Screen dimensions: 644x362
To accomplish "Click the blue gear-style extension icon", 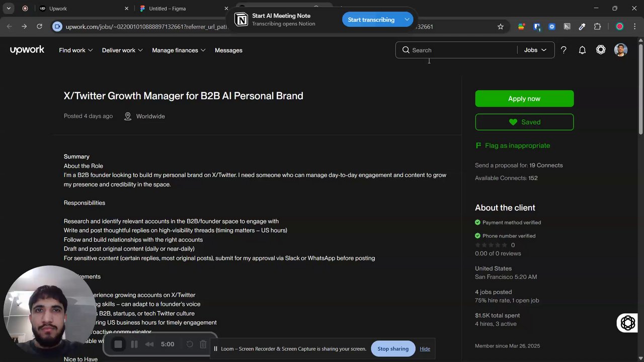I will tap(552, 27).
